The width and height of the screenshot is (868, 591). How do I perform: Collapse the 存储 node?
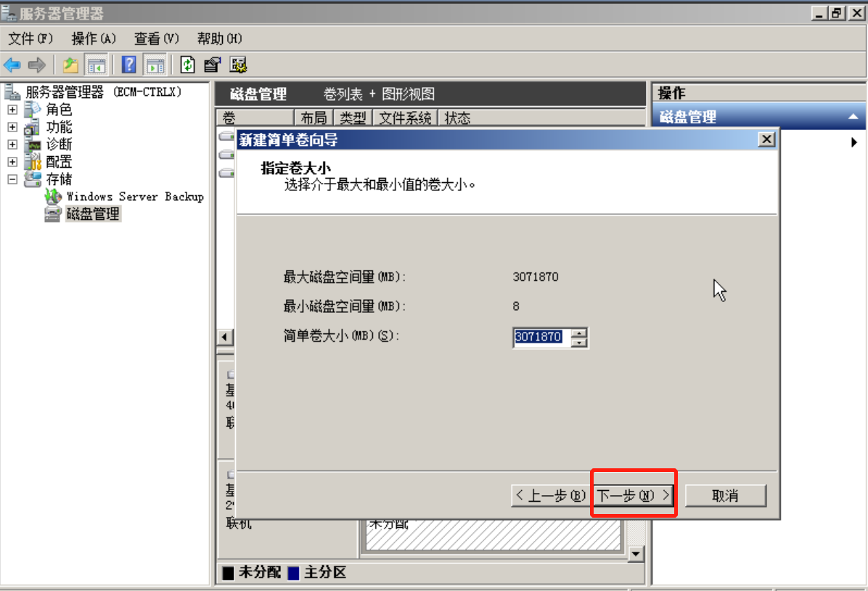click(x=12, y=179)
